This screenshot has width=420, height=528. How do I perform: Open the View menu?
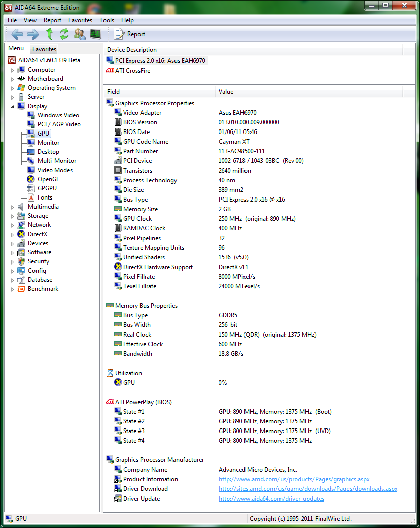click(x=30, y=20)
